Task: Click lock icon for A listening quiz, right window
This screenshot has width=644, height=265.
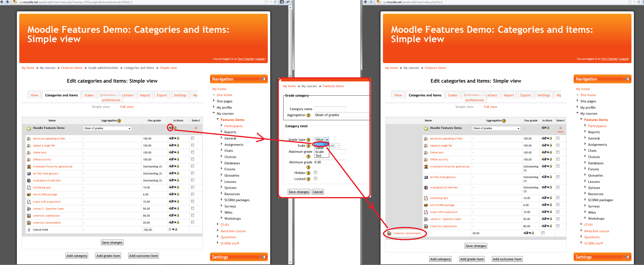Action: (x=551, y=198)
